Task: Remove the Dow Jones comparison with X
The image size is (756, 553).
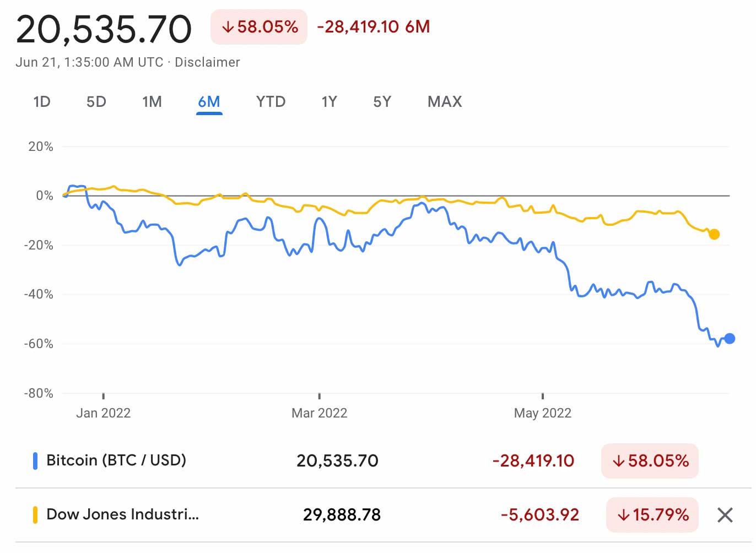Action: [725, 515]
